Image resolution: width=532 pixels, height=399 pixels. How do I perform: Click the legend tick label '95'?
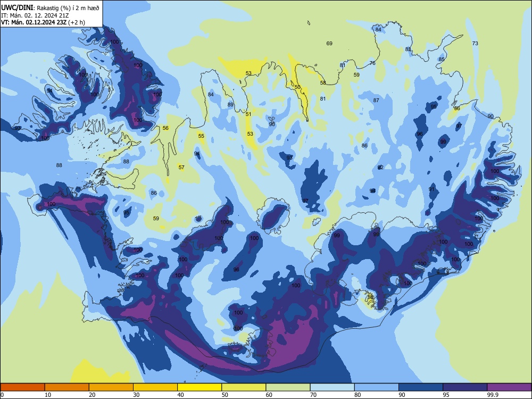[x=446, y=395]
